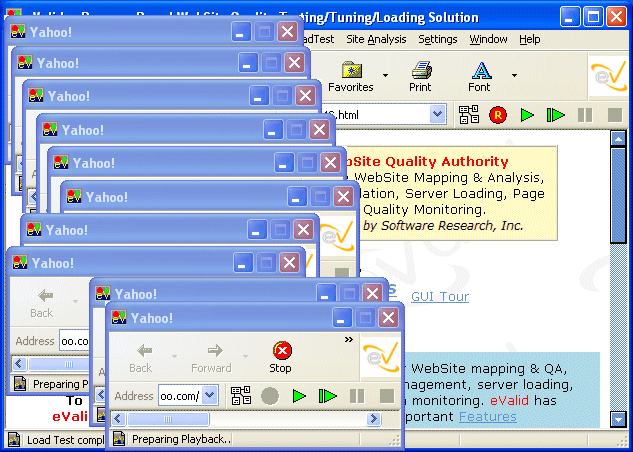Stop page loading in frontmost Yahoo! window

pos(281,358)
